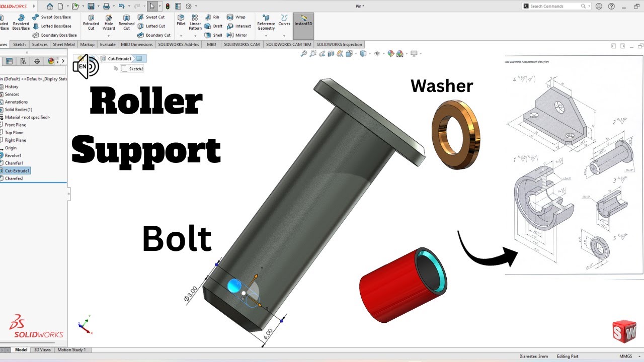This screenshot has height=362, width=644.
Task: Switch to the Sheet Metal tab
Action: click(64, 45)
